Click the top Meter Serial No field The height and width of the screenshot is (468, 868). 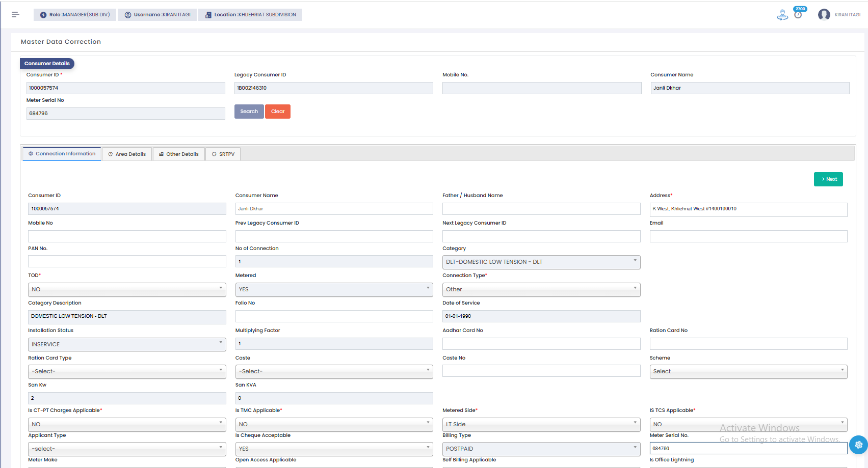tap(125, 114)
